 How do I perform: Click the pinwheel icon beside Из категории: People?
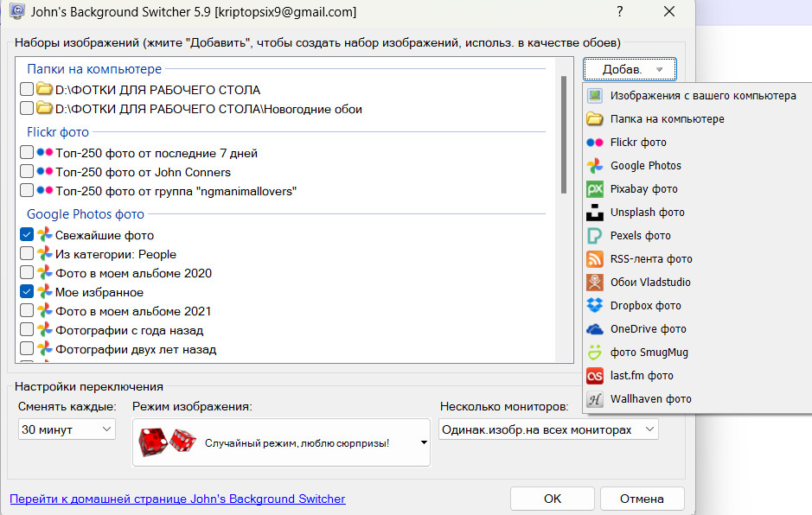[45, 254]
